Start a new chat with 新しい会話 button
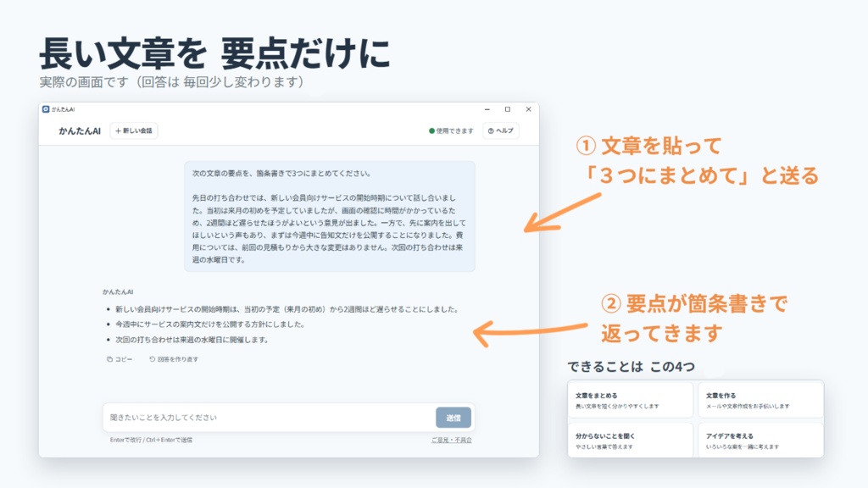 (134, 131)
